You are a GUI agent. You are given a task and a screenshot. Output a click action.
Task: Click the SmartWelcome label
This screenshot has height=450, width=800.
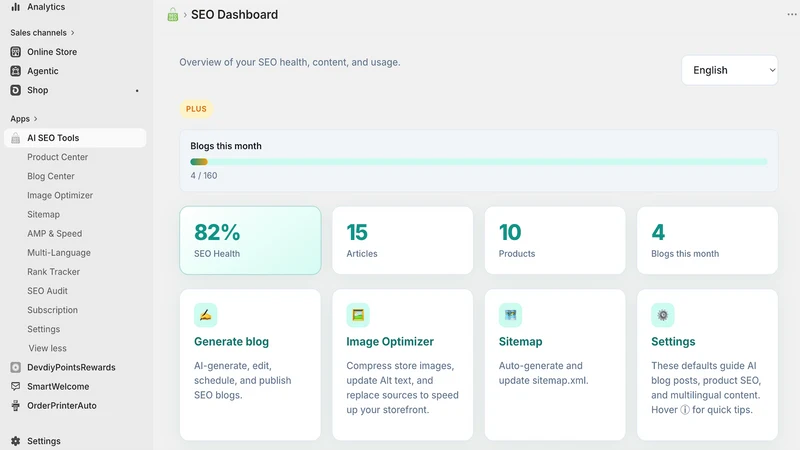(x=58, y=386)
